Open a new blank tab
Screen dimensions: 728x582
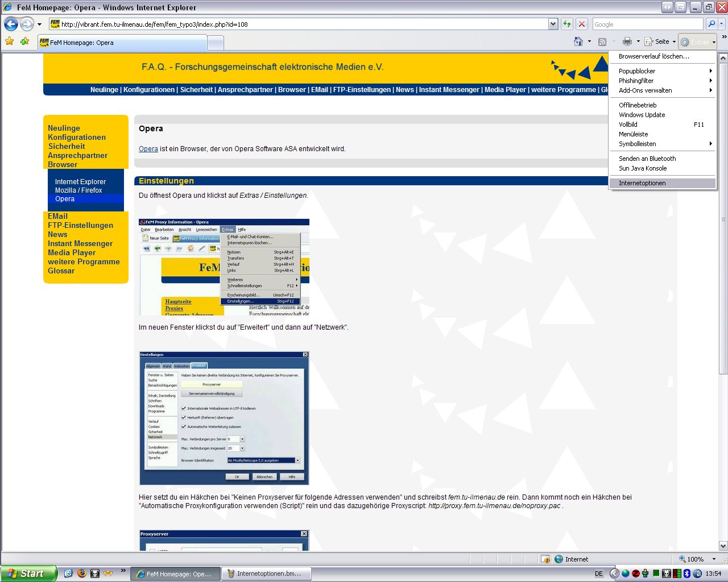[x=215, y=43]
